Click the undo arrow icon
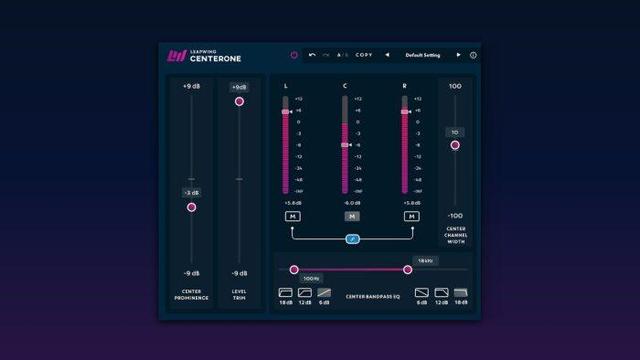The height and width of the screenshot is (360, 640). point(312,55)
